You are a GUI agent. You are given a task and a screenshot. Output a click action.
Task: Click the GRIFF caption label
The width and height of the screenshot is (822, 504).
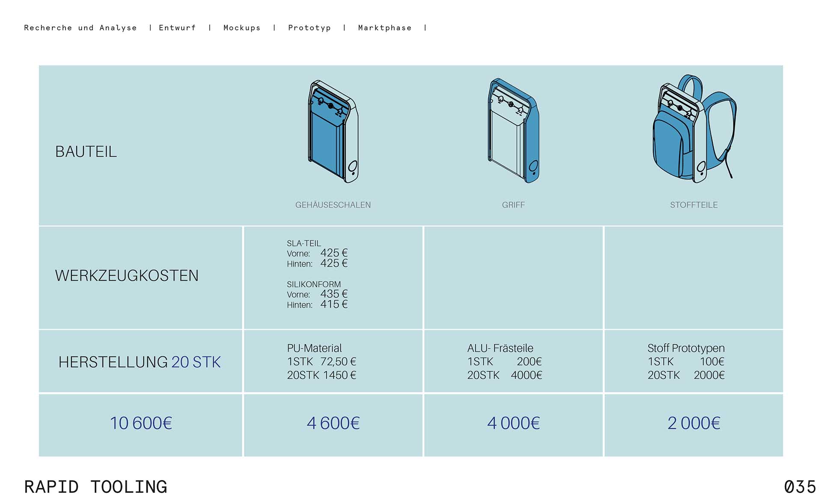[513, 205]
